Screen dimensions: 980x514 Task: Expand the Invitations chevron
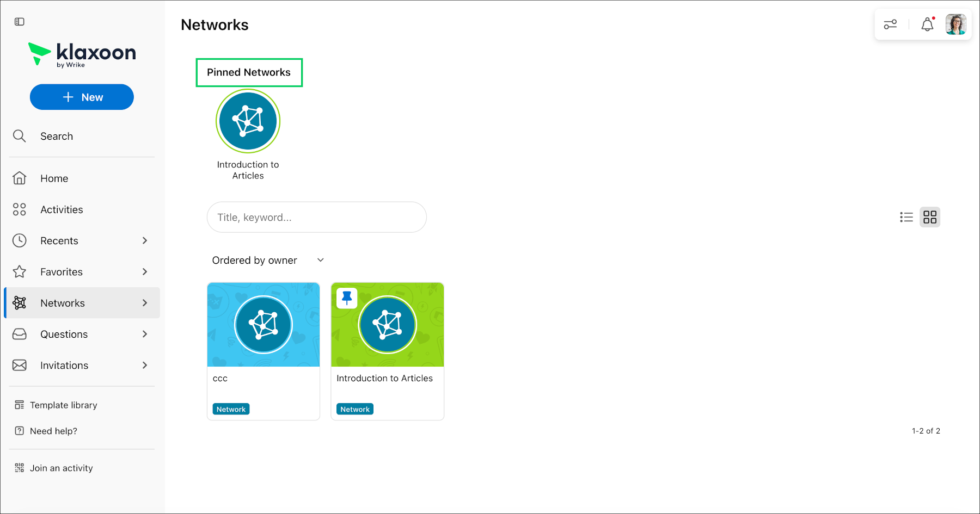click(x=145, y=365)
